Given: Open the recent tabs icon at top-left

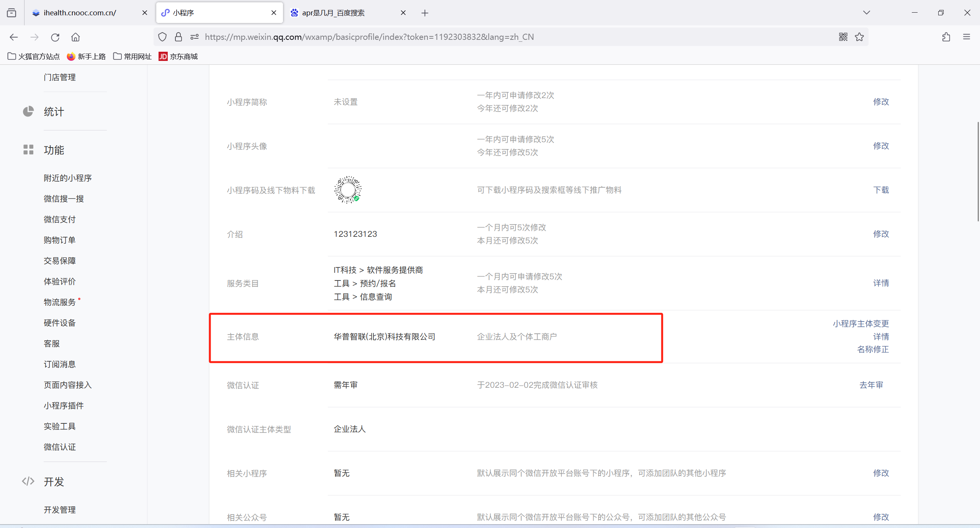Looking at the screenshot, I should pos(11,13).
